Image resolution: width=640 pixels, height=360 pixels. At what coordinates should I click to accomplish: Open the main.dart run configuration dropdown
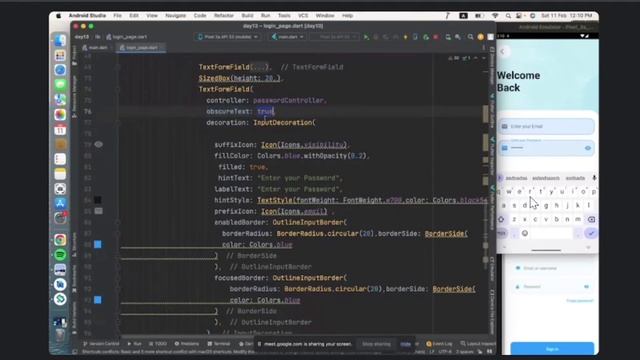tap(288, 37)
